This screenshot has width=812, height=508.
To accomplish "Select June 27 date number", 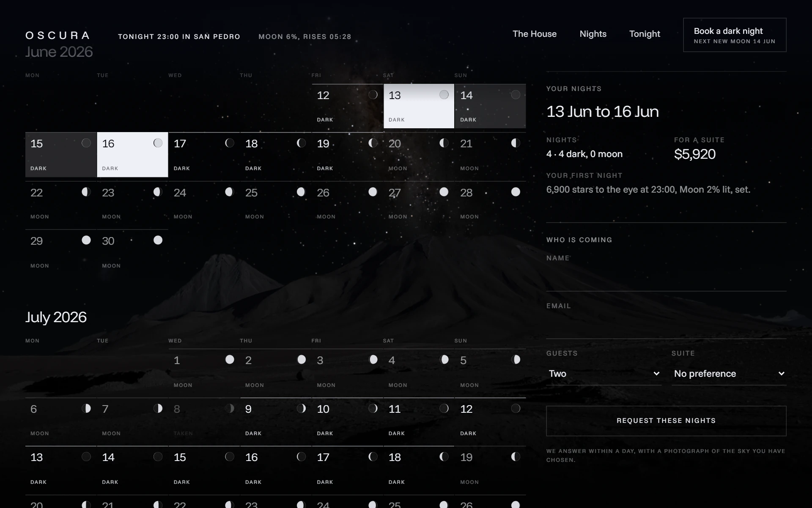I will point(395,193).
